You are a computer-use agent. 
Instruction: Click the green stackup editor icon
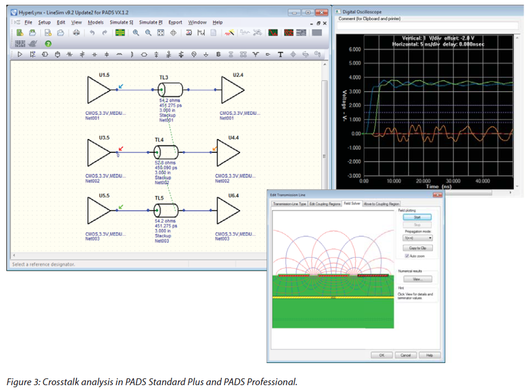[x=120, y=33]
